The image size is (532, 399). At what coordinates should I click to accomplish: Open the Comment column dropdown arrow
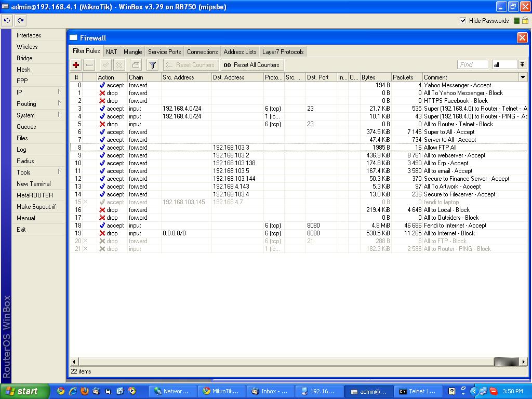(x=522, y=77)
